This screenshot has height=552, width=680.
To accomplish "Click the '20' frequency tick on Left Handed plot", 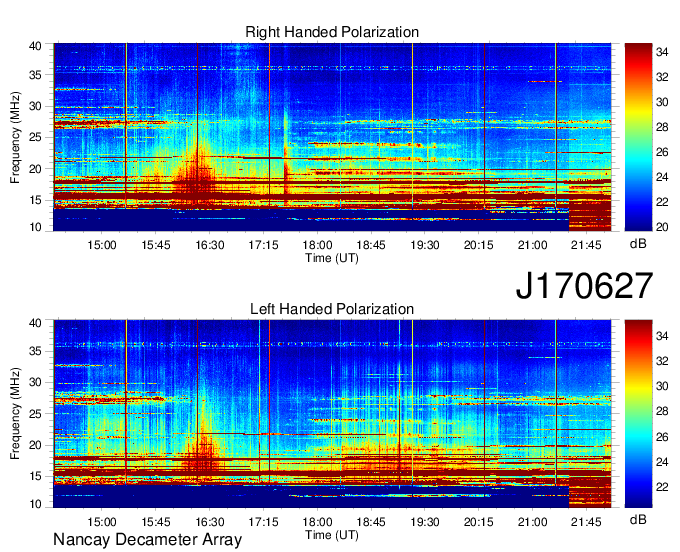I will 35,445.
